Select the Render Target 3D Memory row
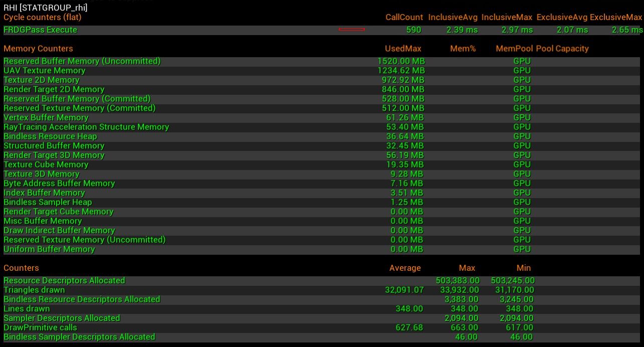Viewport: 644px width, 347px height. pos(322,155)
